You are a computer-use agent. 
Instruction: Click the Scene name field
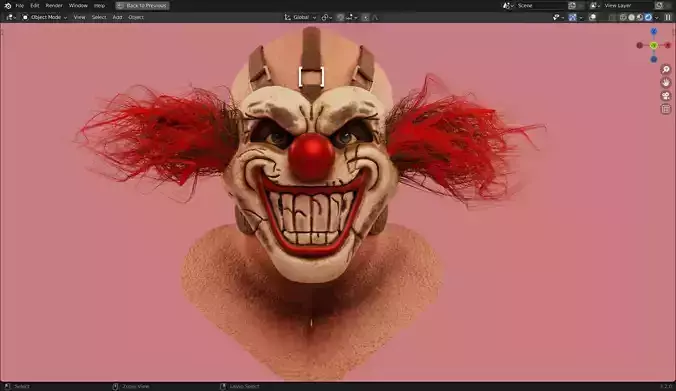541,6
